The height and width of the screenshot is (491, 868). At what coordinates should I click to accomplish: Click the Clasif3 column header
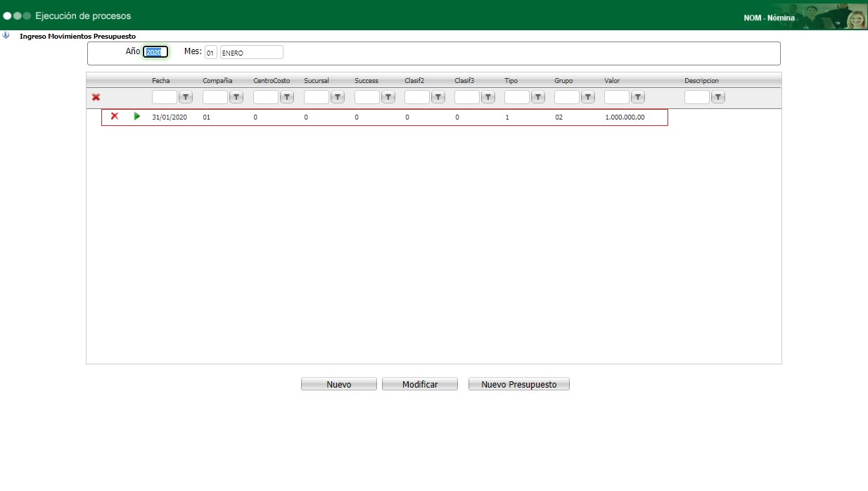[464, 81]
